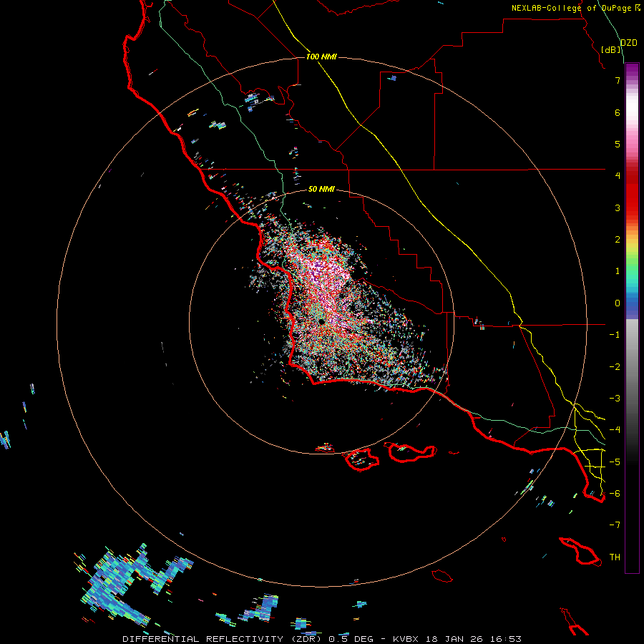Screen dimensions: 644x644
Task: Click the ZDR color scale bar
Action: [x=632, y=318]
